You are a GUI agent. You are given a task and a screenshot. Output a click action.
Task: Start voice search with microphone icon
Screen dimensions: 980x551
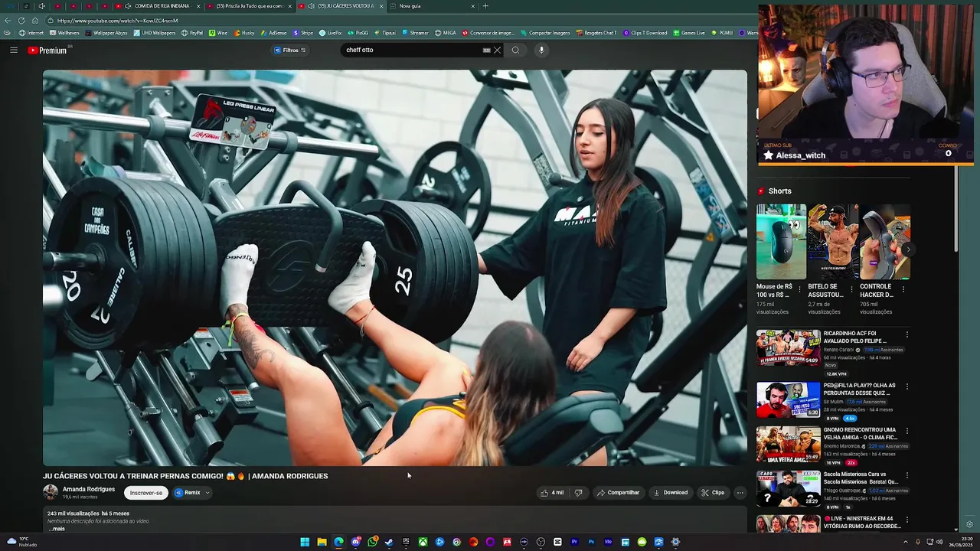point(541,51)
